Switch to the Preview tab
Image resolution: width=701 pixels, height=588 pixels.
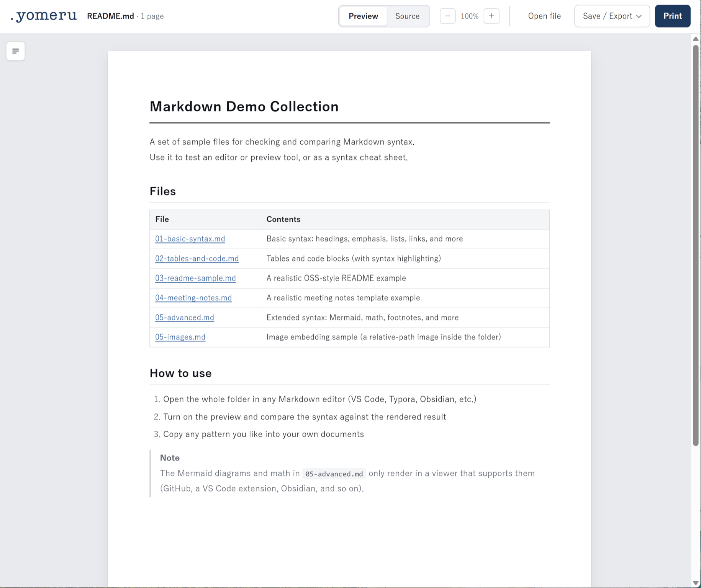tap(363, 16)
